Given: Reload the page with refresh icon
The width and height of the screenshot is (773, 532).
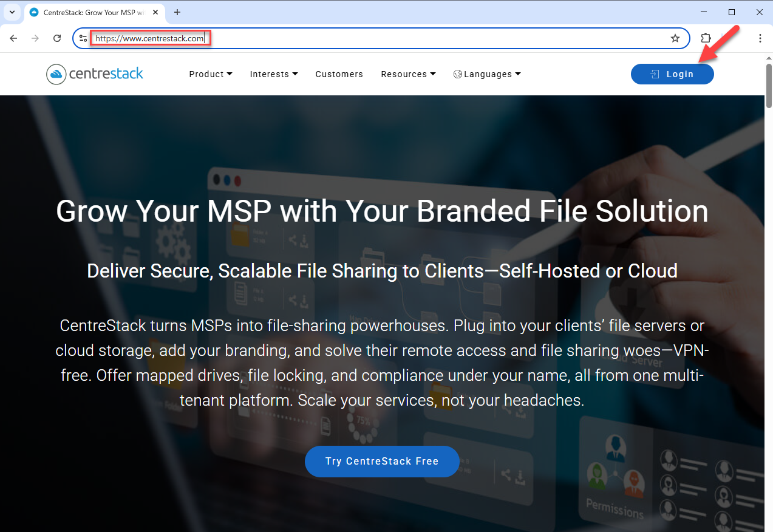Looking at the screenshot, I should tap(57, 38).
